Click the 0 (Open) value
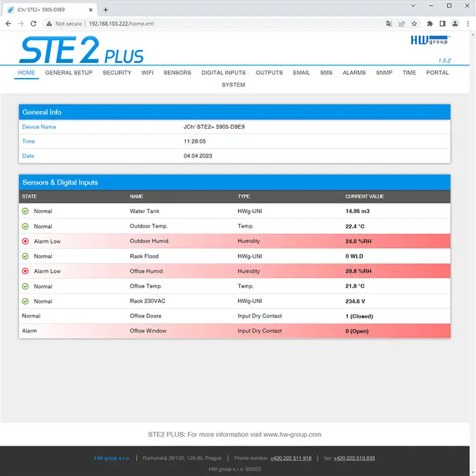Image resolution: width=476 pixels, height=476 pixels. coord(357,331)
